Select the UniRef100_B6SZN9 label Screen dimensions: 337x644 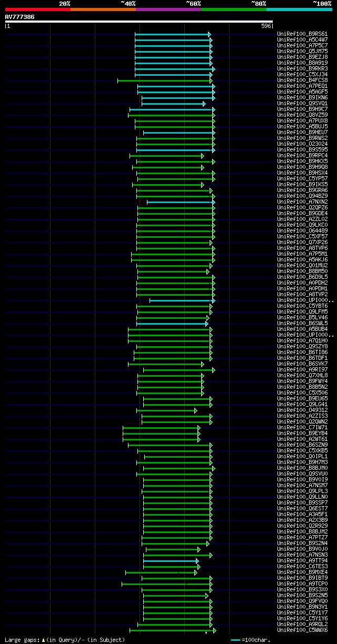pyautogui.click(x=302, y=445)
